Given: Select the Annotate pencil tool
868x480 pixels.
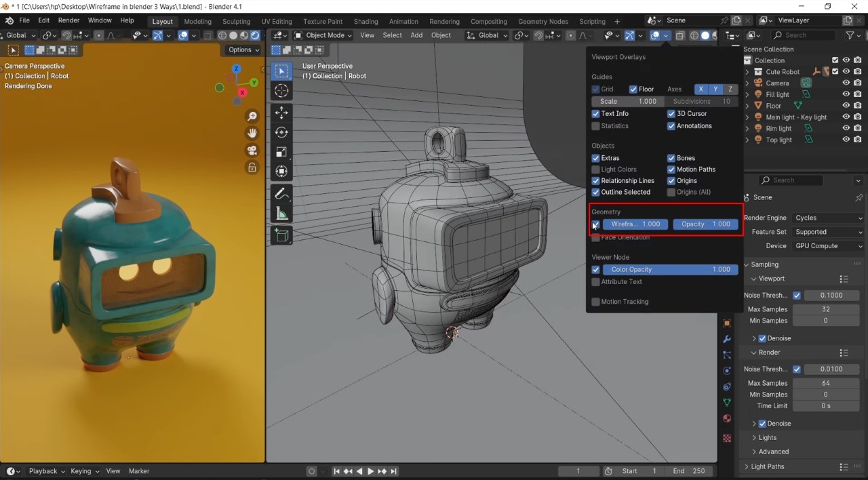Looking at the screenshot, I should [281, 194].
